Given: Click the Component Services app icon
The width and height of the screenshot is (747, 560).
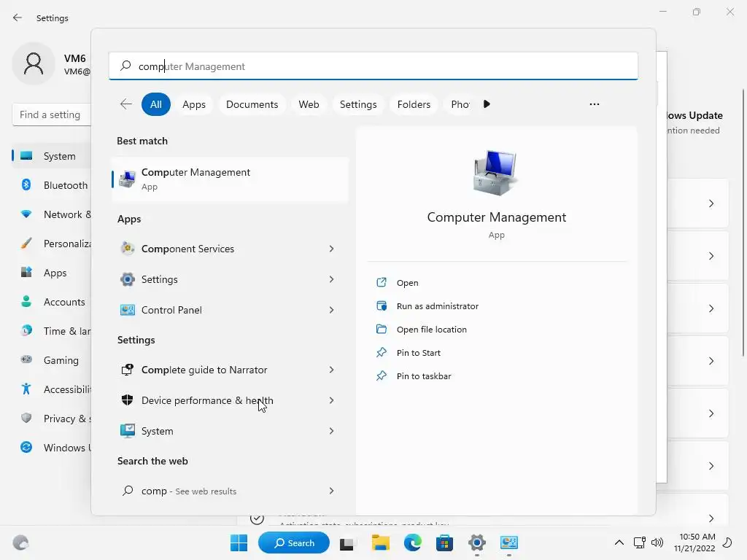Looking at the screenshot, I should pos(127,249).
